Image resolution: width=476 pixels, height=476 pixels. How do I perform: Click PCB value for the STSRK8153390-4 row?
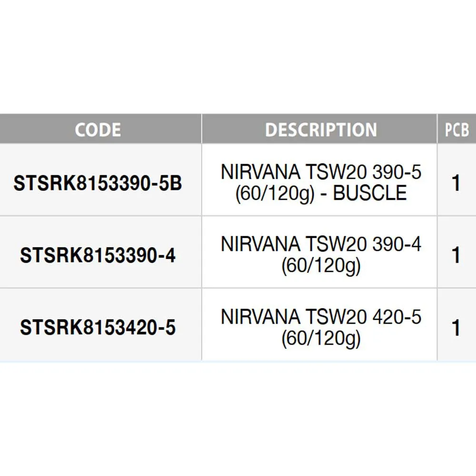pos(456,256)
